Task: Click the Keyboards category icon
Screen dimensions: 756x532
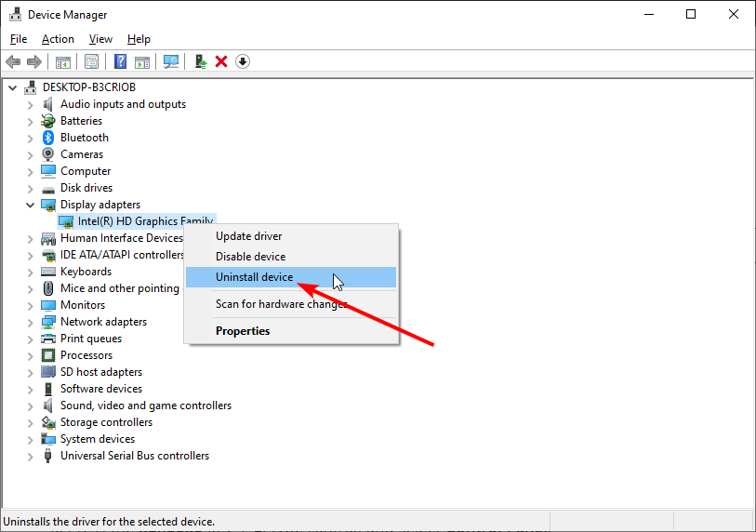Action: [48, 272]
